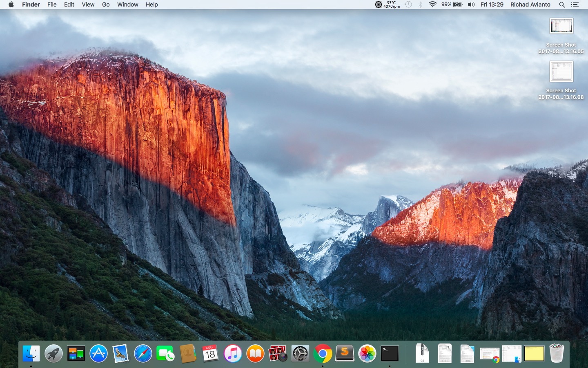This screenshot has width=588, height=368.
Task: Open System Preferences from the Dock
Action: click(x=300, y=354)
